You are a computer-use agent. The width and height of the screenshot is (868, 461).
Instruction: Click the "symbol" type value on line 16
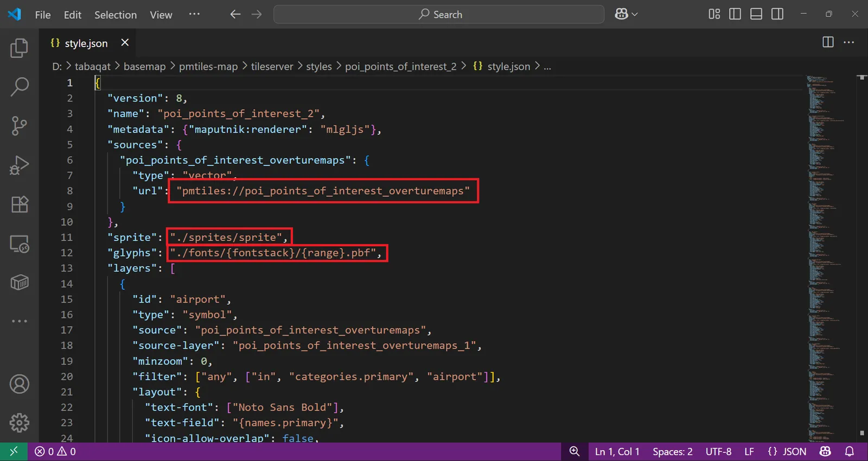click(x=207, y=315)
